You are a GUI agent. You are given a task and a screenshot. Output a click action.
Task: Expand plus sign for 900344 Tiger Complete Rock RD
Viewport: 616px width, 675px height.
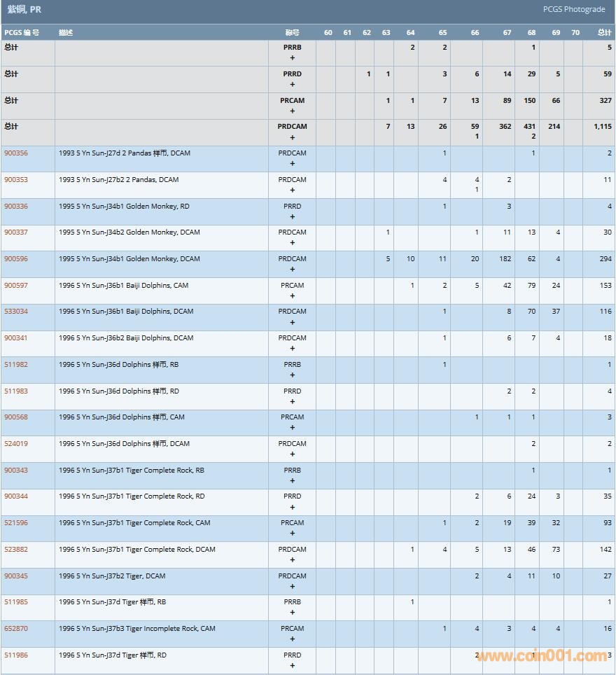tap(292, 507)
